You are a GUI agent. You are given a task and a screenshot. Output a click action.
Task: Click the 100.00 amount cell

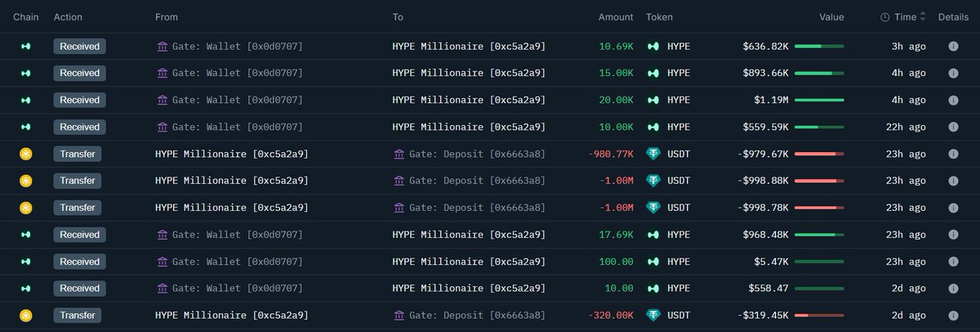coord(618,262)
